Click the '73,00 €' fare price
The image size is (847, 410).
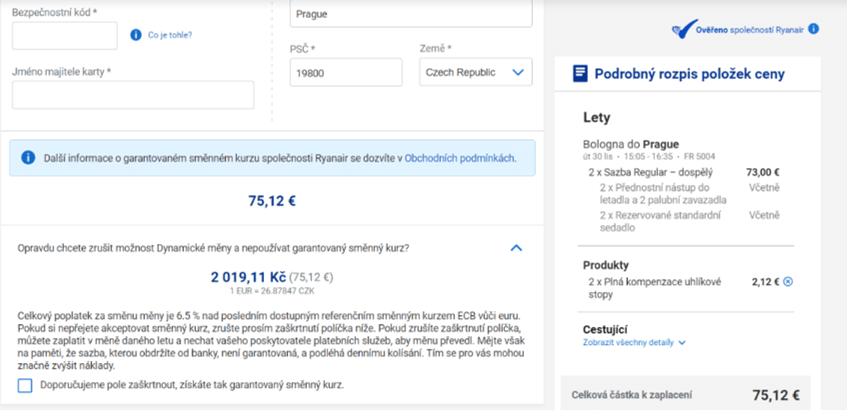(x=763, y=173)
